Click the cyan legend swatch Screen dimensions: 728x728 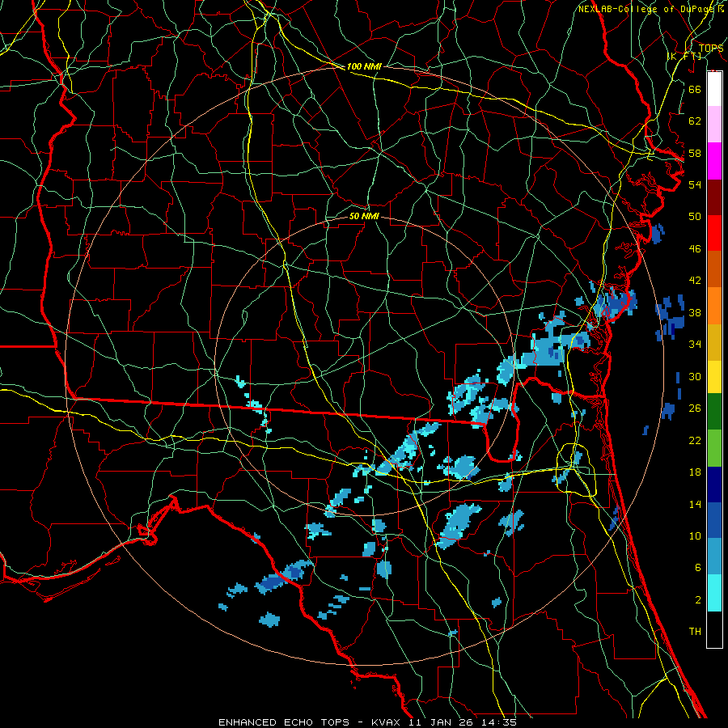pyautogui.click(x=714, y=593)
